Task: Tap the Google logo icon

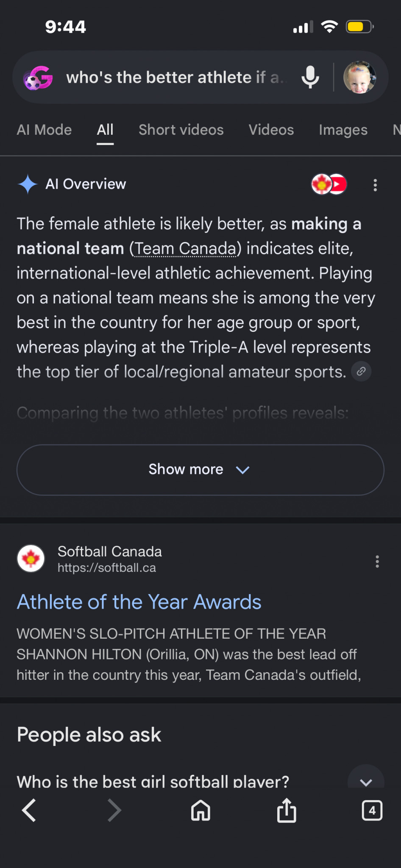Action: 38,78
